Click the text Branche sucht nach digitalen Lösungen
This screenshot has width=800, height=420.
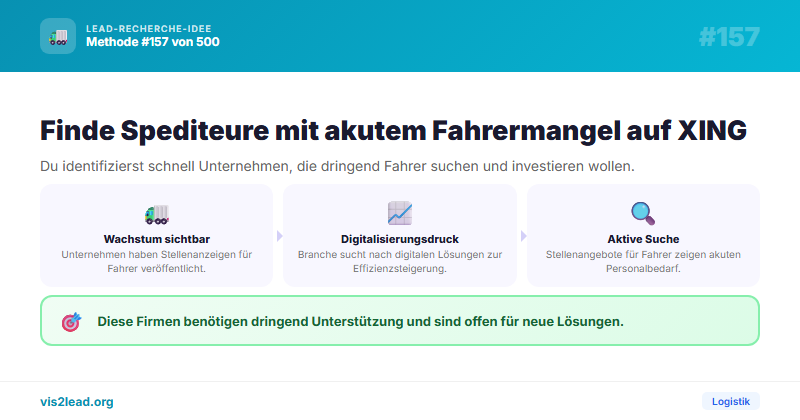[400, 261]
